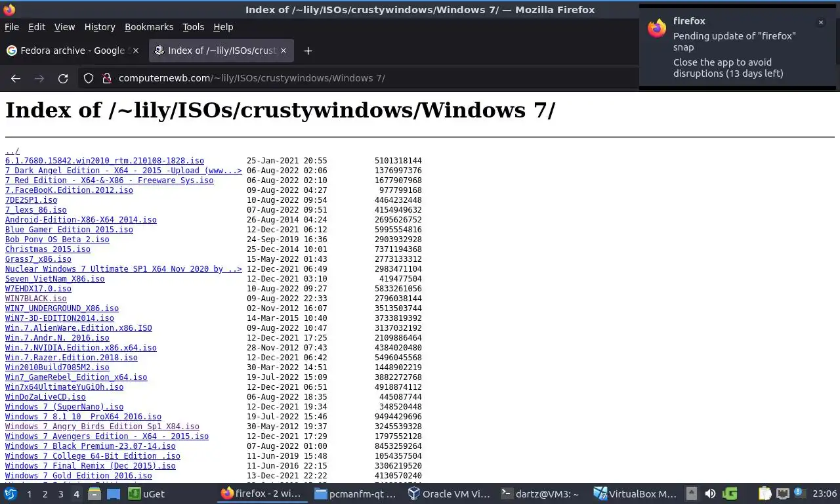Switch to workspace 3 in the pager
840x504 pixels.
pyautogui.click(x=61, y=493)
